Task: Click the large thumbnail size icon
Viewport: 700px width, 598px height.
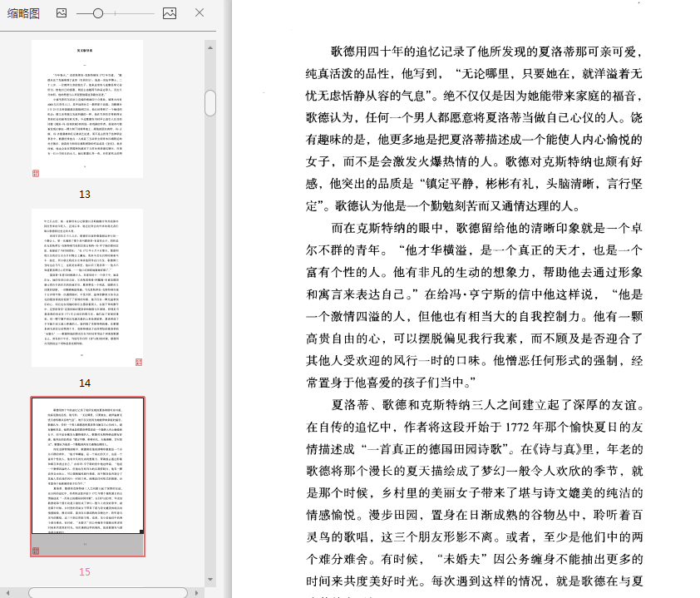Action: click(x=170, y=13)
